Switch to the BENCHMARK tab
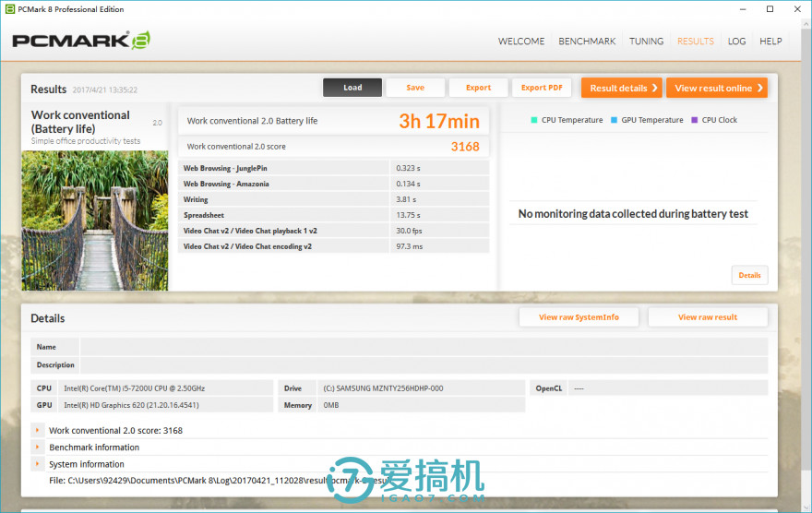Viewport: 812px width, 513px height. click(587, 42)
